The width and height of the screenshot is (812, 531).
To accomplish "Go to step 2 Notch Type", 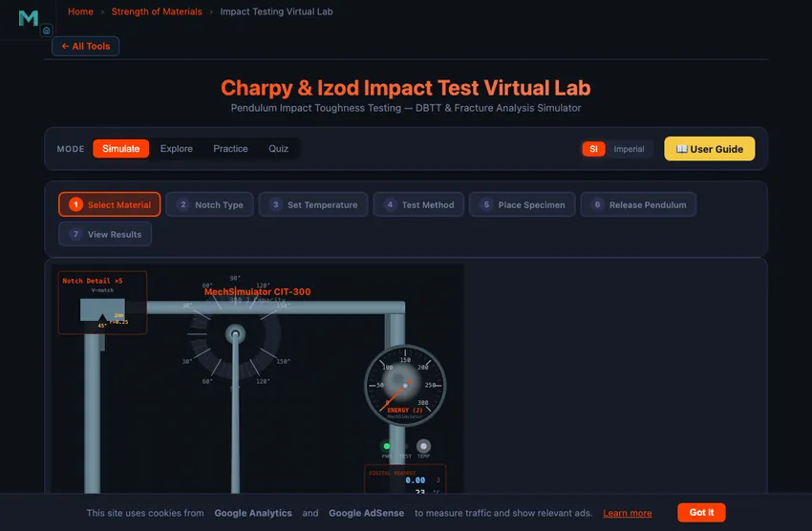I will coord(209,204).
